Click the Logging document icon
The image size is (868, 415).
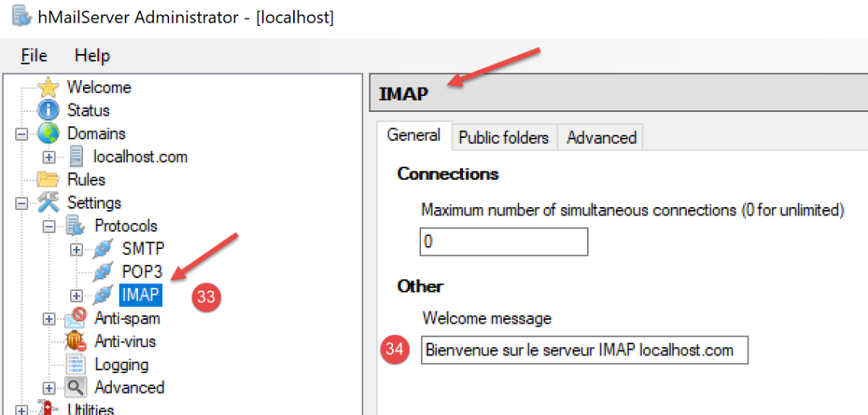click(x=75, y=365)
